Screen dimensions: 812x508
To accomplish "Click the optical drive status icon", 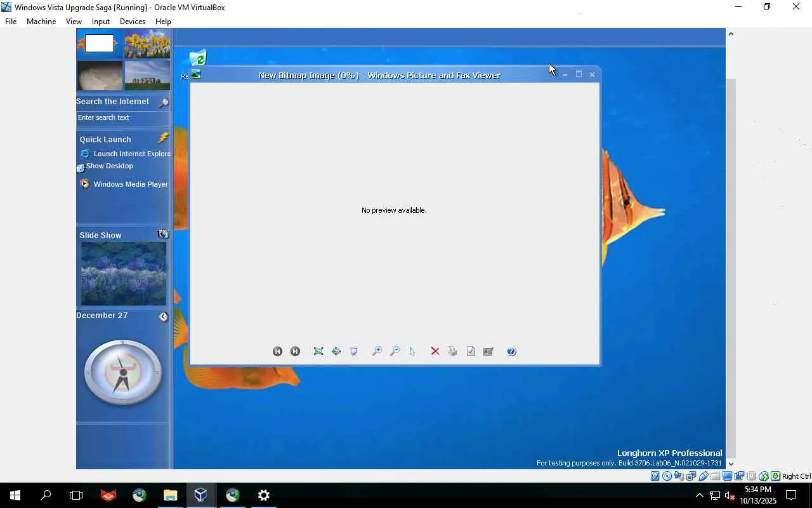I will tap(667, 476).
